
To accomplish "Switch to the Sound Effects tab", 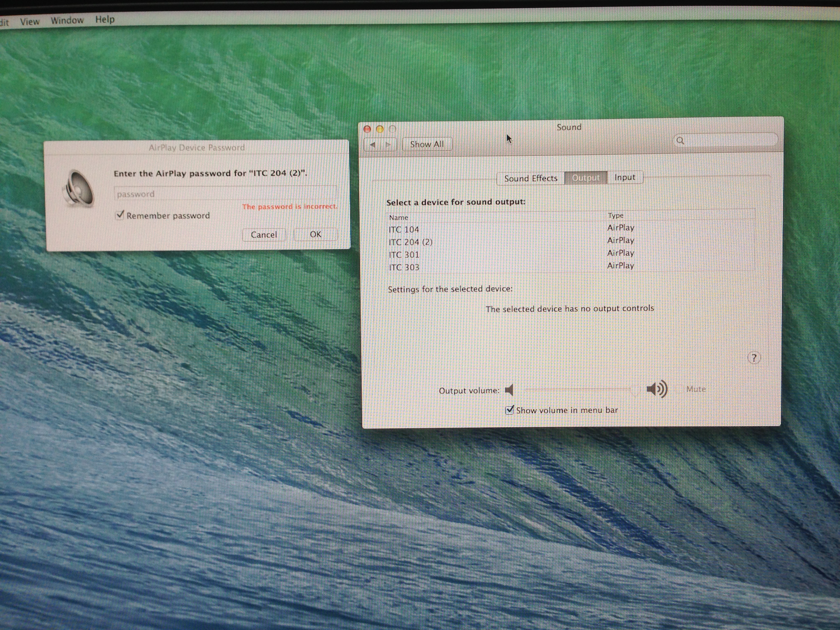I will pyautogui.click(x=530, y=178).
